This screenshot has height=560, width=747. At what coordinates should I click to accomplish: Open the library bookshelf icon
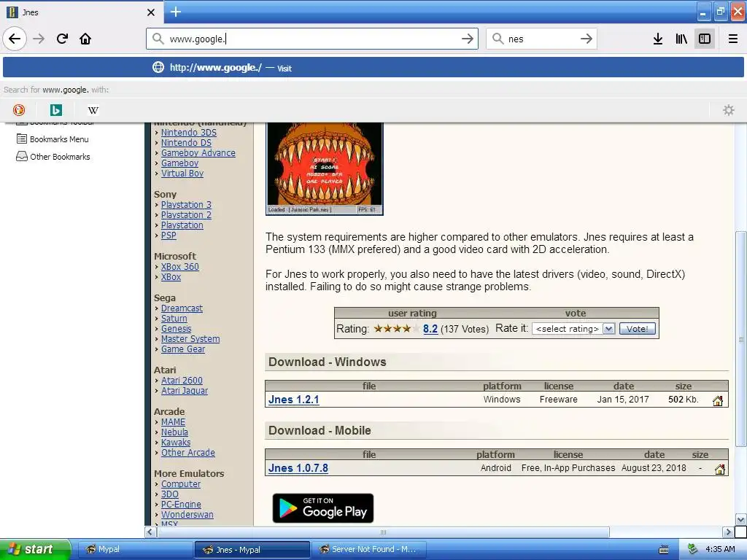pos(681,39)
